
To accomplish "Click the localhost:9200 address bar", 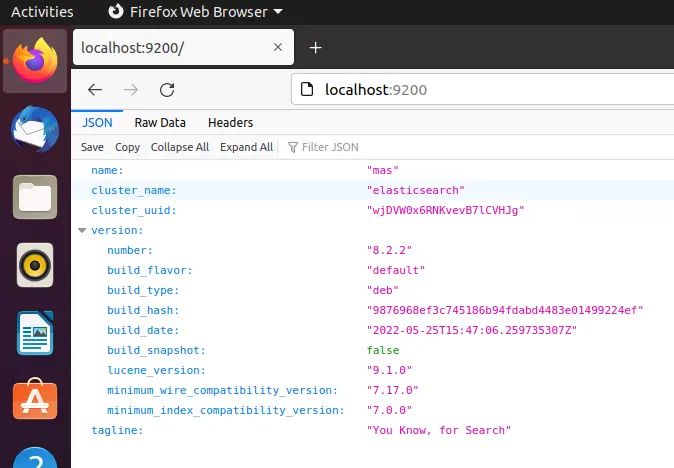I will point(482,89).
